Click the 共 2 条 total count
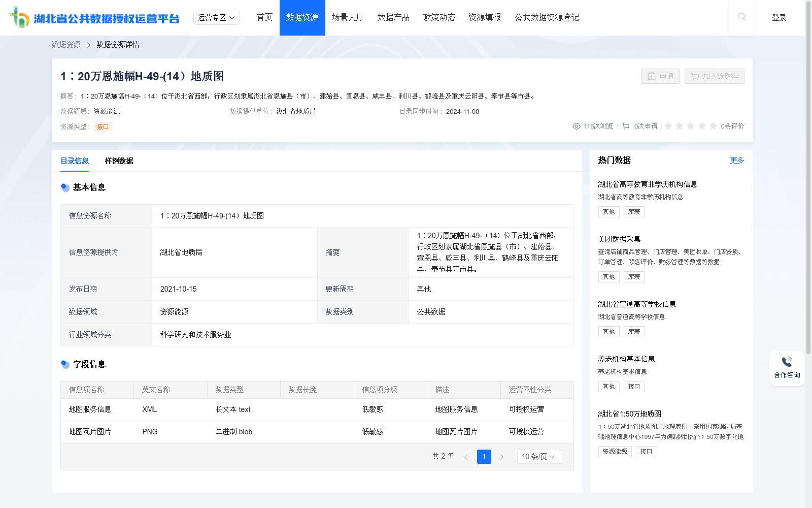812x508 pixels. tap(443, 456)
